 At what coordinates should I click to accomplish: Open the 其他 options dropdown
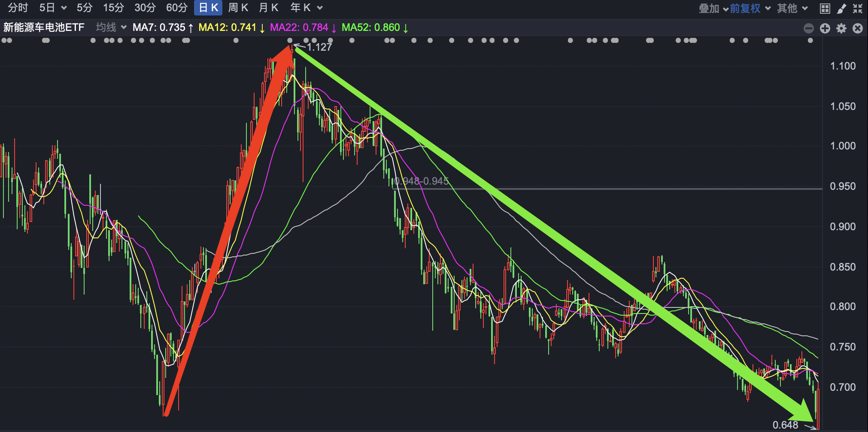[792, 8]
